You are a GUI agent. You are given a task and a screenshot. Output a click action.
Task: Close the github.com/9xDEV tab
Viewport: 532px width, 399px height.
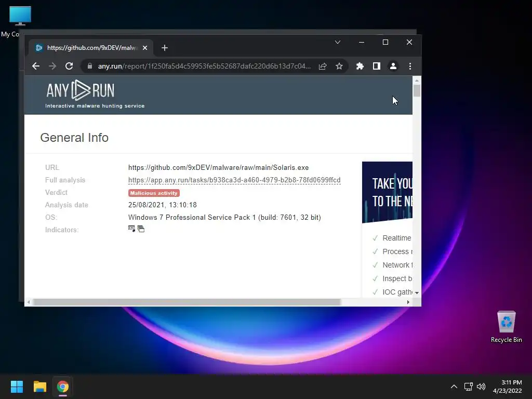(145, 48)
